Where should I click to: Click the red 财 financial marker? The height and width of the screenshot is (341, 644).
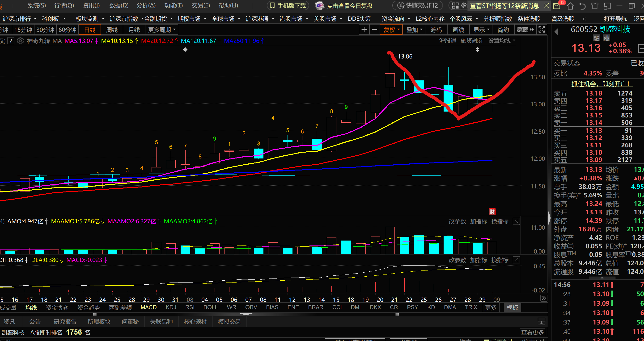pyautogui.click(x=492, y=212)
